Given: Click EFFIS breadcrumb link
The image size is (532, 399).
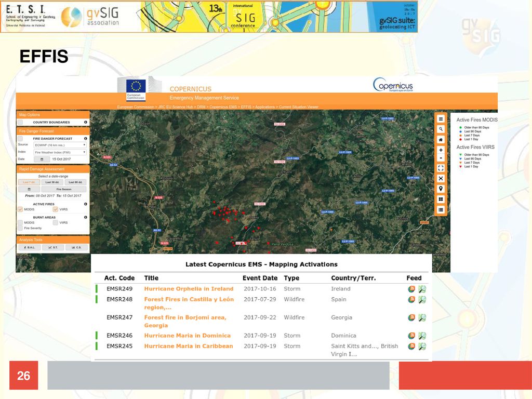Looking at the screenshot, I should pos(246,107).
